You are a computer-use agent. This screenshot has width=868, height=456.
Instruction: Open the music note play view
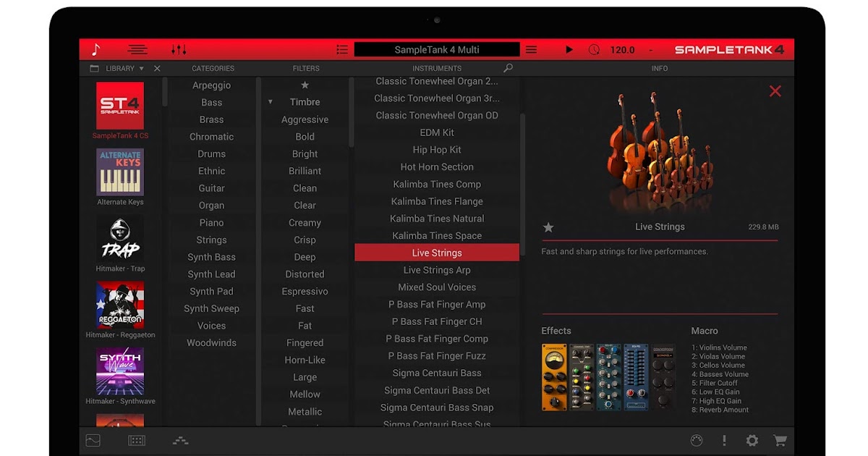95,50
